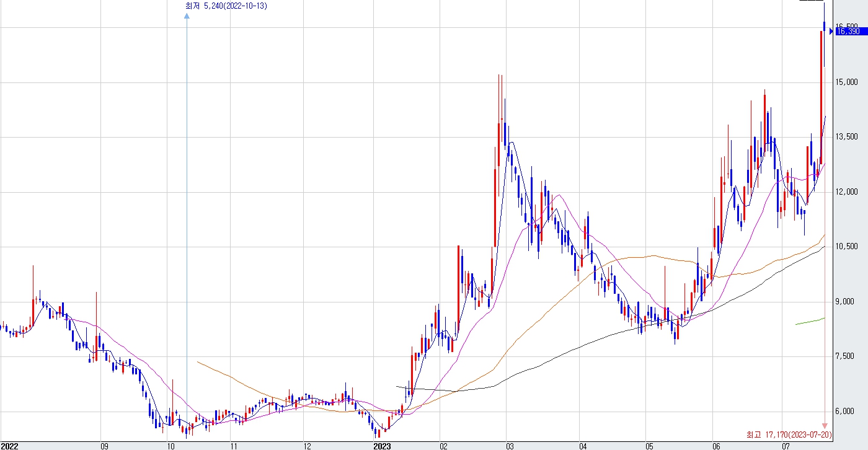Click the light-blue upward arrowhead of the lowest-price marker

[187, 17]
